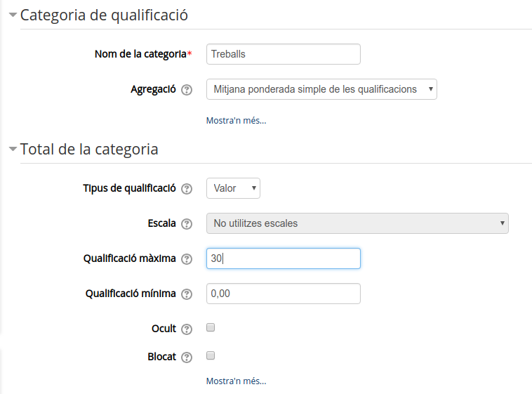Collapse the Categoria de qualificació section
The height and width of the screenshot is (394, 532).
pyautogui.click(x=13, y=15)
